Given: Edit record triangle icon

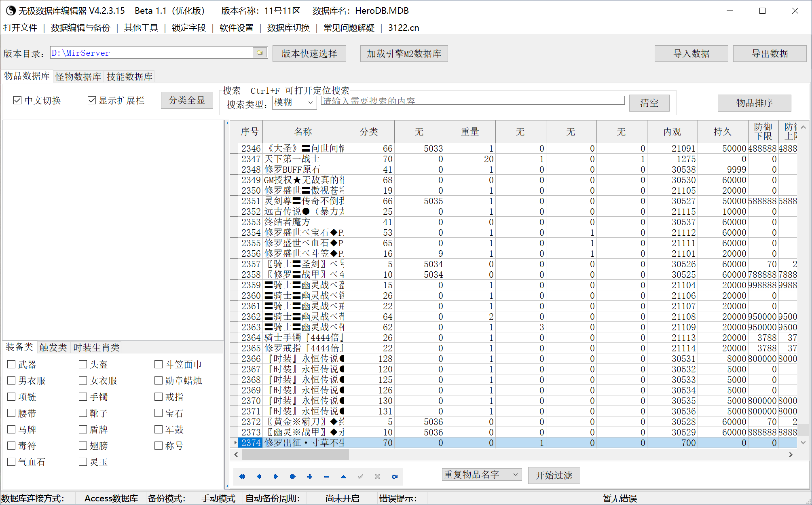Looking at the screenshot, I should pyautogui.click(x=343, y=477).
